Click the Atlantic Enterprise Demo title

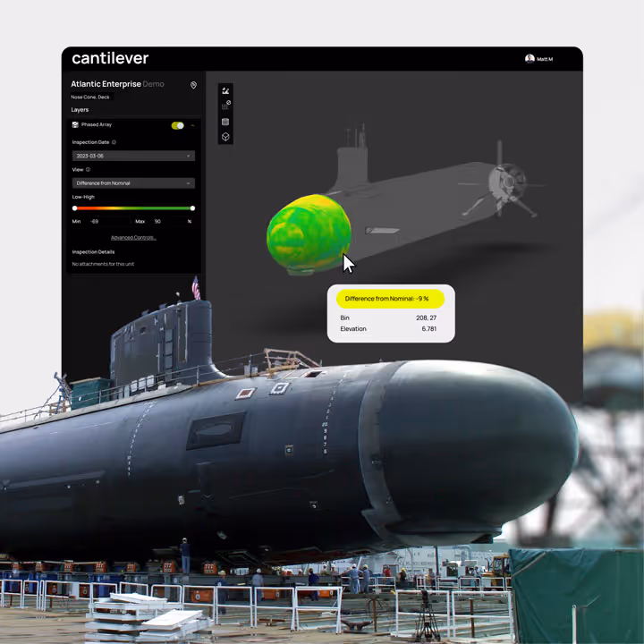pyautogui.click(x=117, y=84)
